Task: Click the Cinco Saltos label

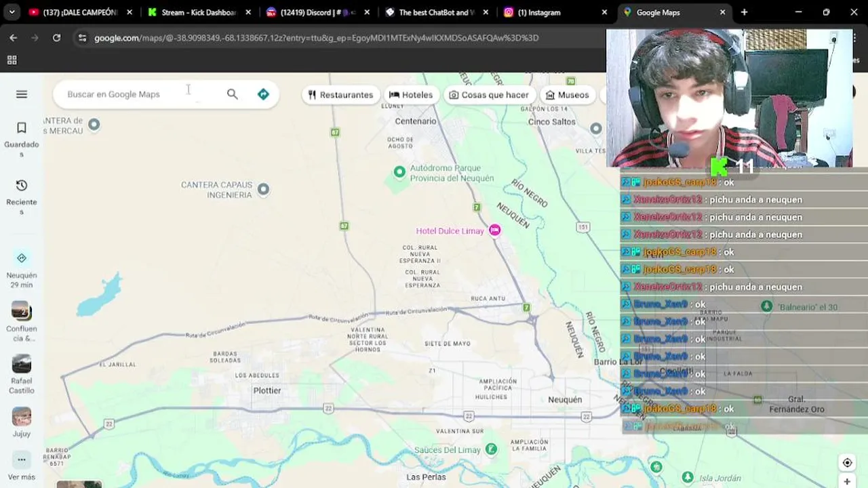Action: (x=552, y=122)
